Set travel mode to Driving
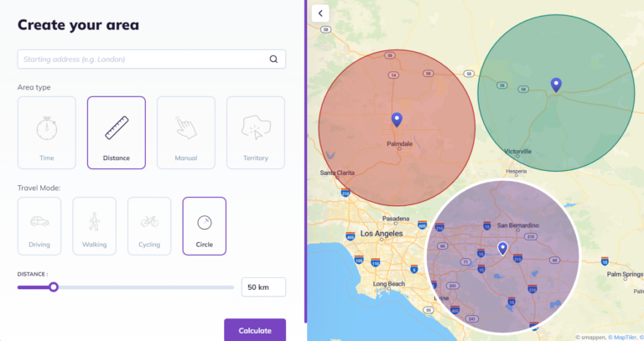This screenshot has width=644, height=341. [x=39, y=225]
